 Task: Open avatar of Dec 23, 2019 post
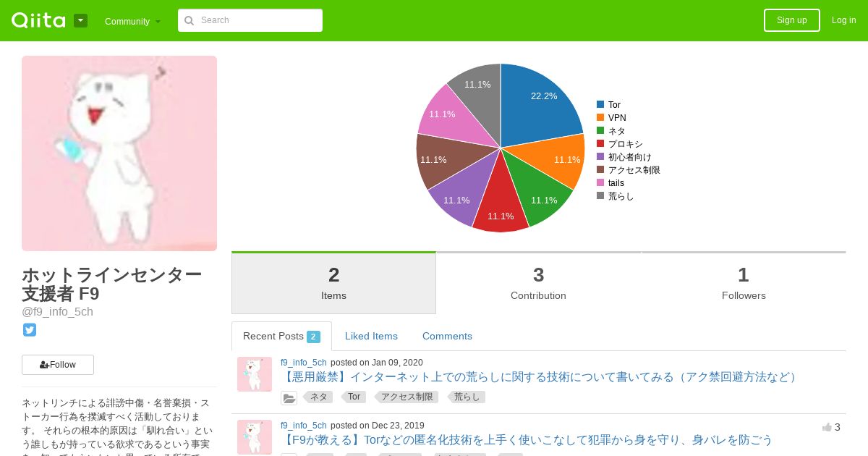255,437
